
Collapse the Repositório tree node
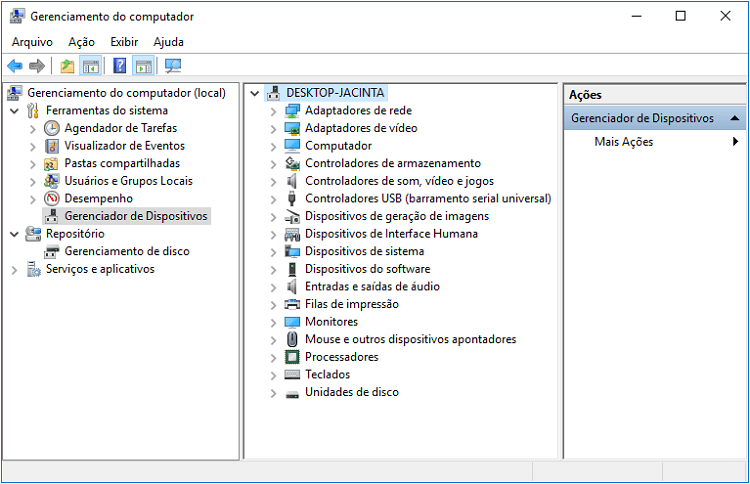click(14, 234)
